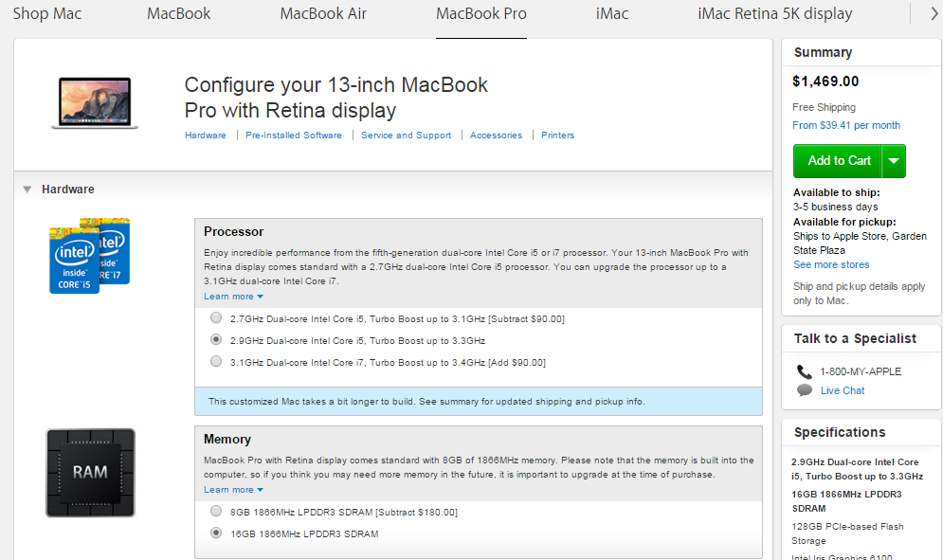The image size is (943, 560).
Task: Click the RAM memory chip icon
Action: click(91, 473)
